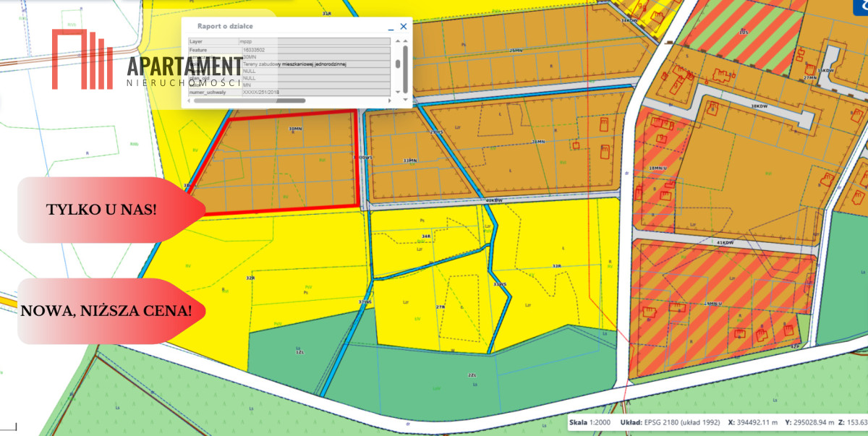Select the red-outlined 30MN parcel
Image resolution: width=868 pixels, height=436 pixels.
[x=282, y=166]
